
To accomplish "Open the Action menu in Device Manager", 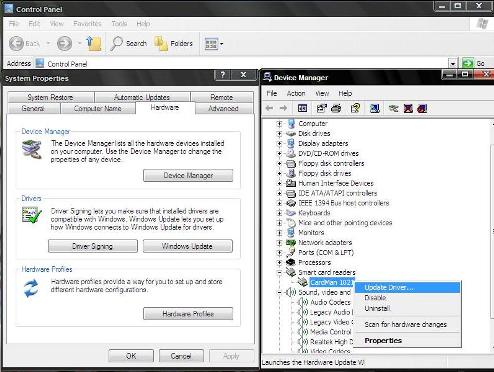I will click(x=296, y=93).
